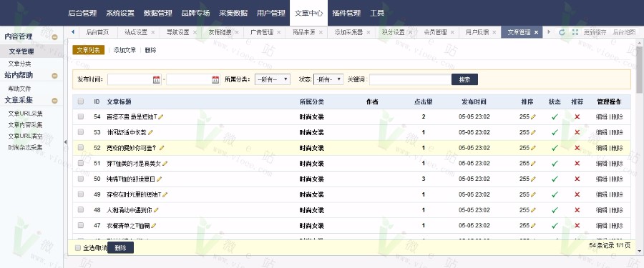Click the pencil icon beside article title ID 49
This screenshot has width=644, height=268.
(x=165, y=194)
